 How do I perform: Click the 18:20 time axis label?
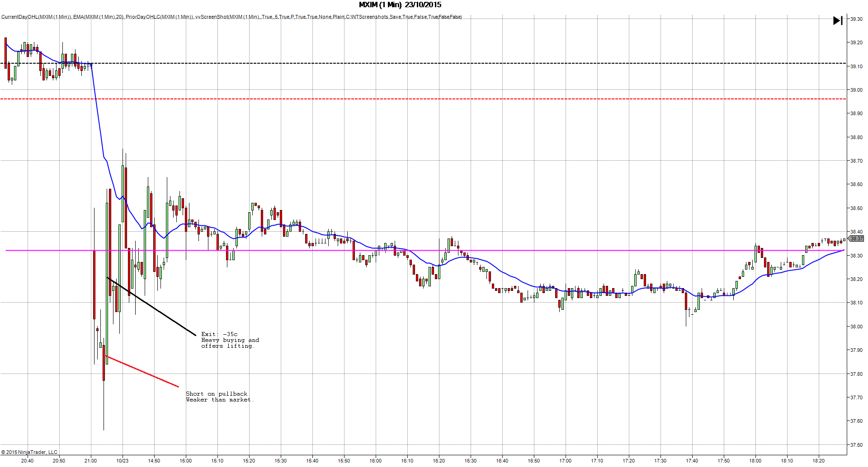818,461
